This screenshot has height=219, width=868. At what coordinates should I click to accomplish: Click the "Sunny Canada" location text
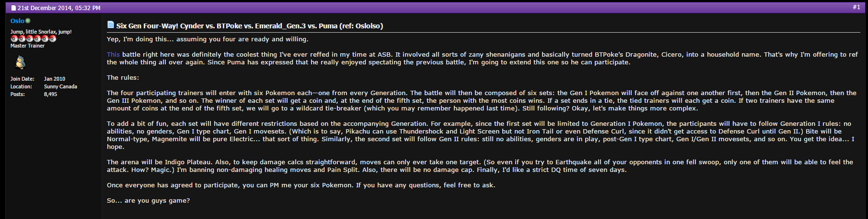[60, 86]
